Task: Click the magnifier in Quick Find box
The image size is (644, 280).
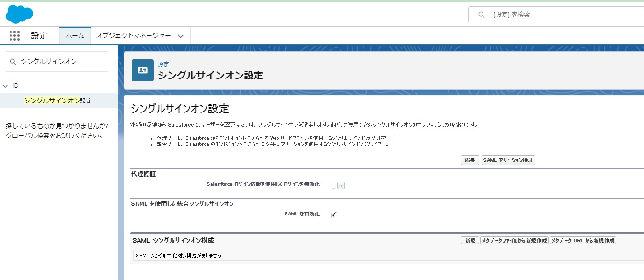Action: click(13, 62)
